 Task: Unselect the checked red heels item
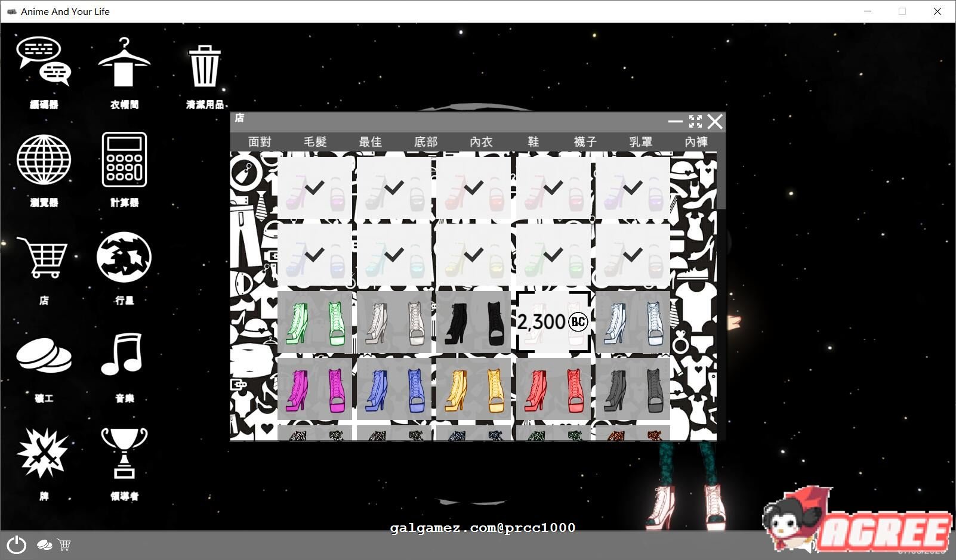click(474, 188)
